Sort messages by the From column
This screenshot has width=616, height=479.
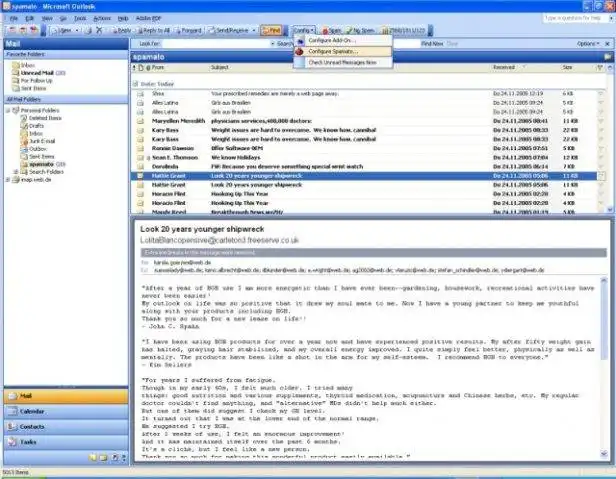coord(181,68)
